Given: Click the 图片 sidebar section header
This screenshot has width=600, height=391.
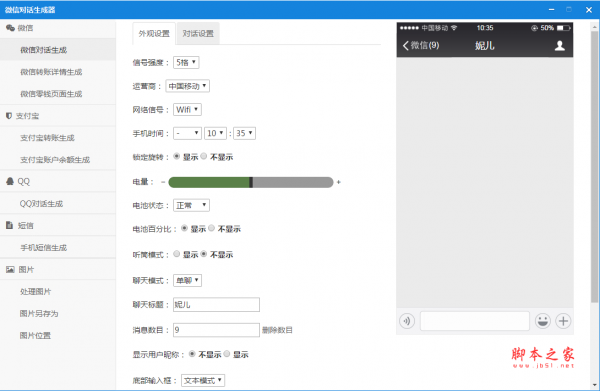Looking at the screenshot, I should [58, 269].
